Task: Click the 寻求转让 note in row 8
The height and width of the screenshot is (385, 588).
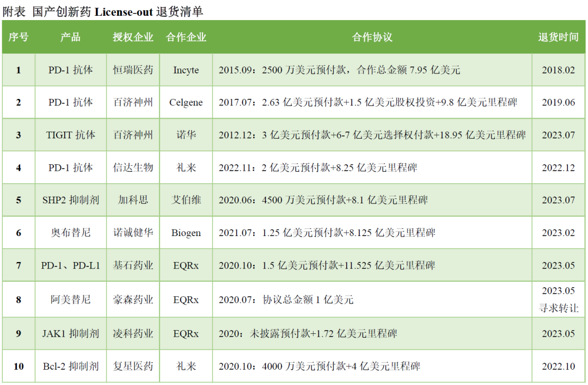Action: 558,308
